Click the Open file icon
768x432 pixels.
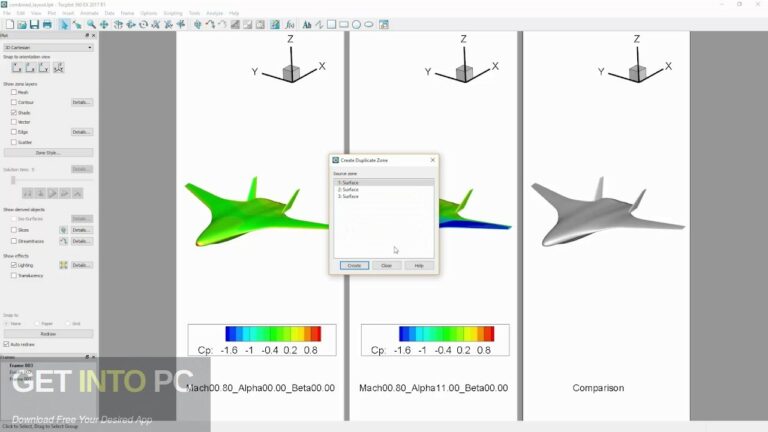coord(22,24)
